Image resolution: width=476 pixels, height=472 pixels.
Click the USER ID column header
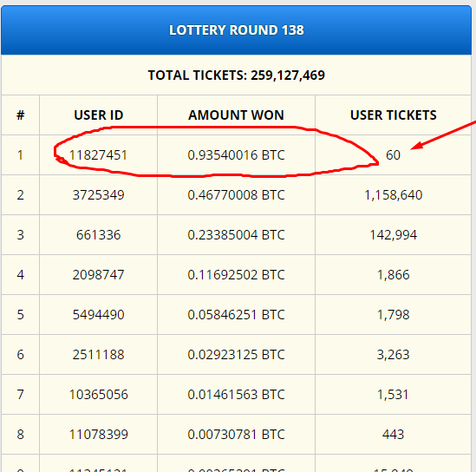98,115
